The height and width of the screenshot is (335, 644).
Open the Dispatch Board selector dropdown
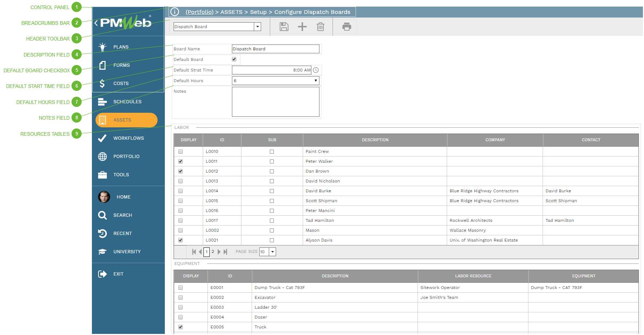pyautogui.click(x=257, y=27)
